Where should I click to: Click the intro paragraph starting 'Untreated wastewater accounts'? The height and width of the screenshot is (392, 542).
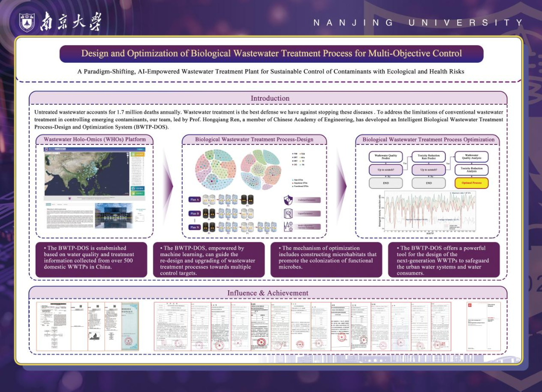pyautogui.click(x=268, y=119)
